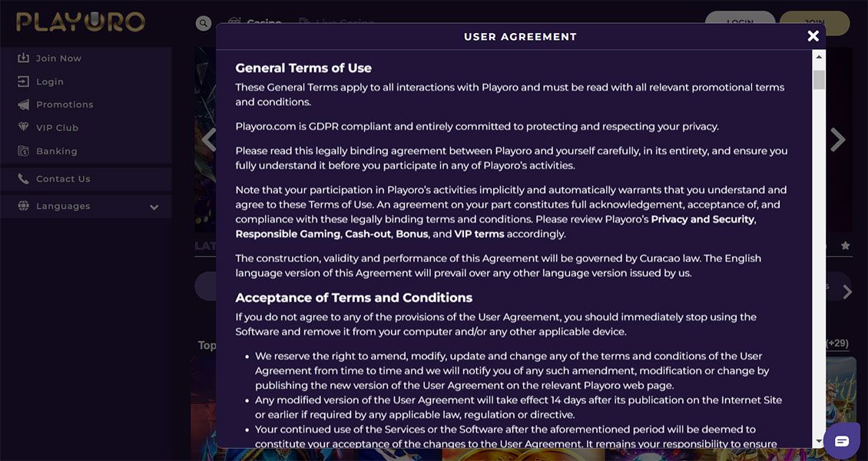This screenshot has width=868, height=461.
Task: Click the search magnifier icon
Action: [x=204, y=24]
